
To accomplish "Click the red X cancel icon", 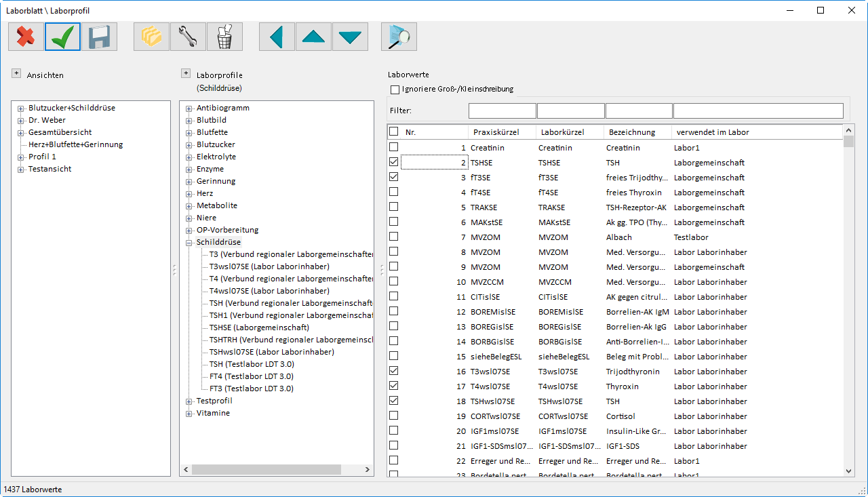I will click(x=26, y=37).
